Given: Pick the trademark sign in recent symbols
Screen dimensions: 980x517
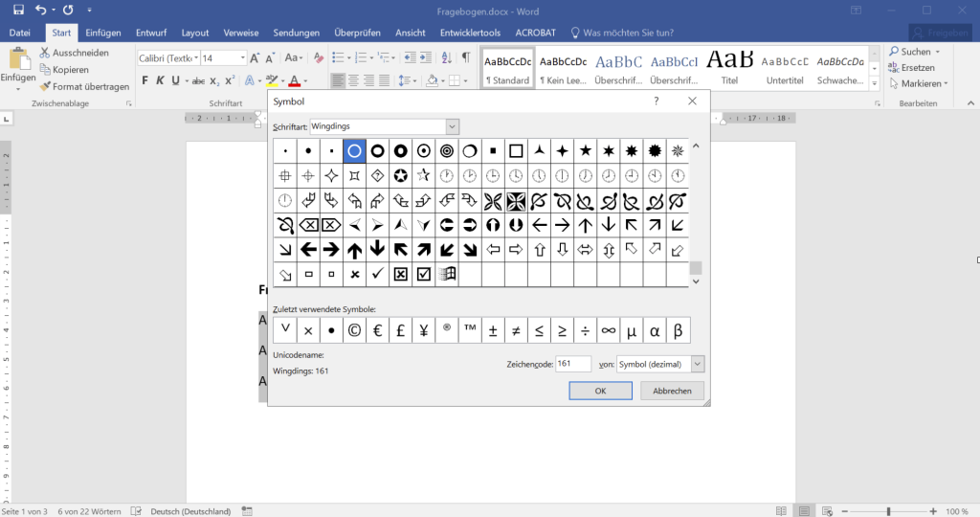Looking at the screenshot, I should pos(470,330).
